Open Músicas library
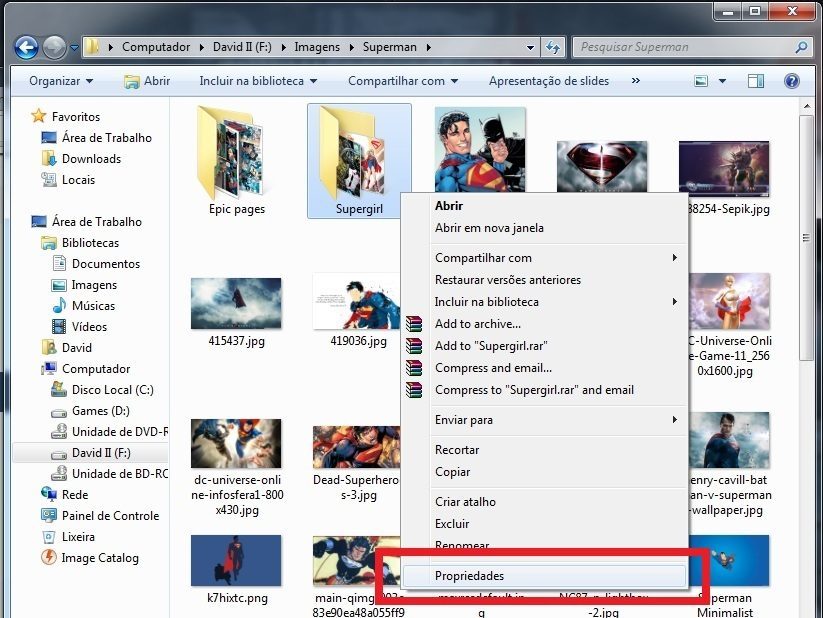Viewport: 823px width, 618px height. click(x=93, y=306)
